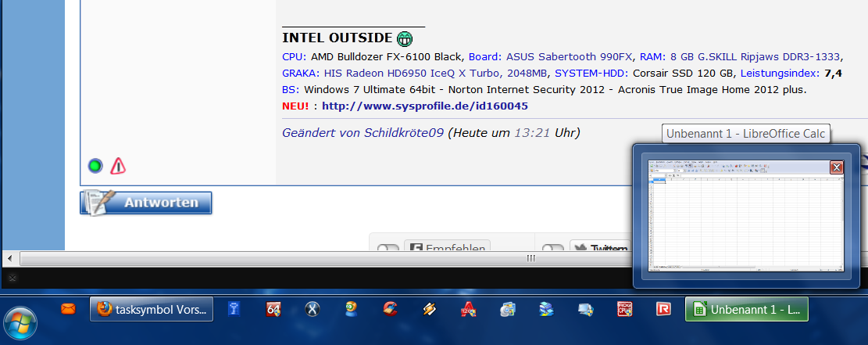The height and width of the screenshot is (345, 868).
Task: Click the red NEU! text
Action: pos(295,106)
